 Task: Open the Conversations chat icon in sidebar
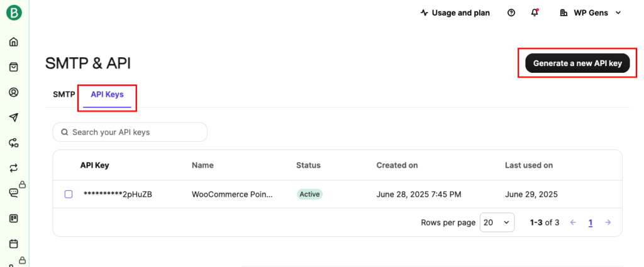[x=14, y=193]
